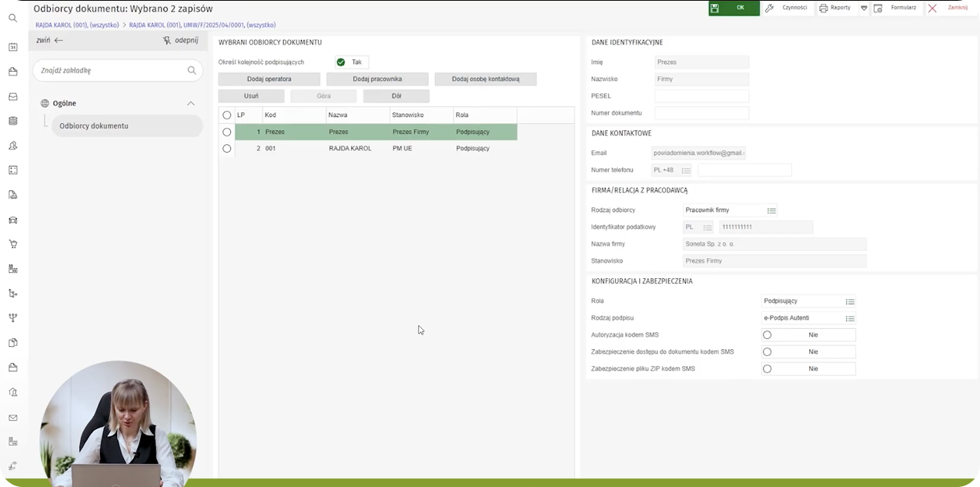Click the Rola column header
This screenshot has height=487, width=980.
(485, 115)
